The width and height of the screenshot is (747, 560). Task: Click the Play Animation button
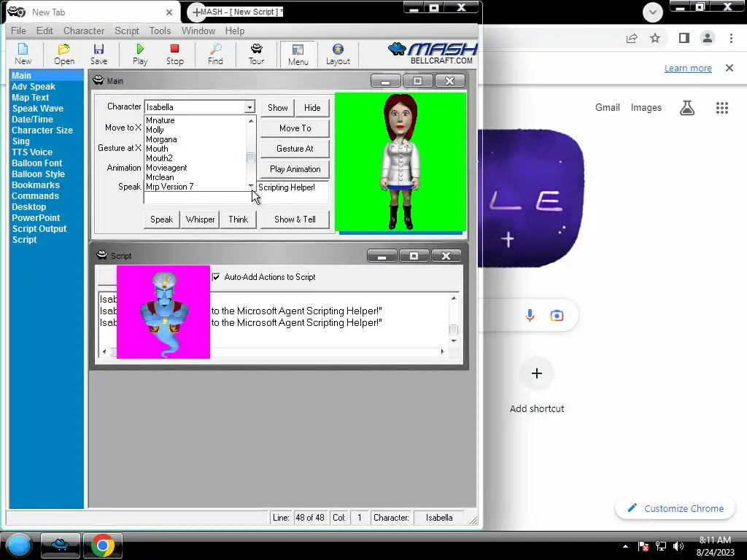[x=295, y=169]
